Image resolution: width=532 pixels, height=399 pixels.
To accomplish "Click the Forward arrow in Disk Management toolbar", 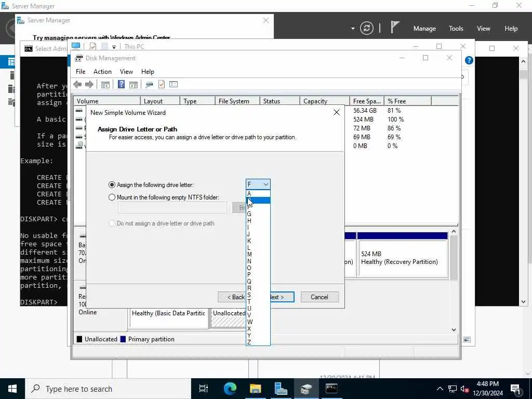I will click(x=89, y=85).
